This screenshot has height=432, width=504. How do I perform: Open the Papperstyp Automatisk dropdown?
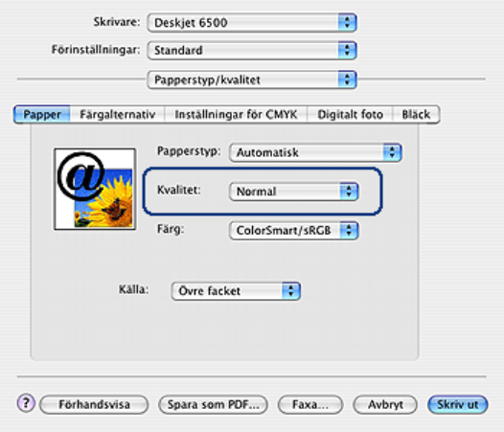tap(315, 152)
